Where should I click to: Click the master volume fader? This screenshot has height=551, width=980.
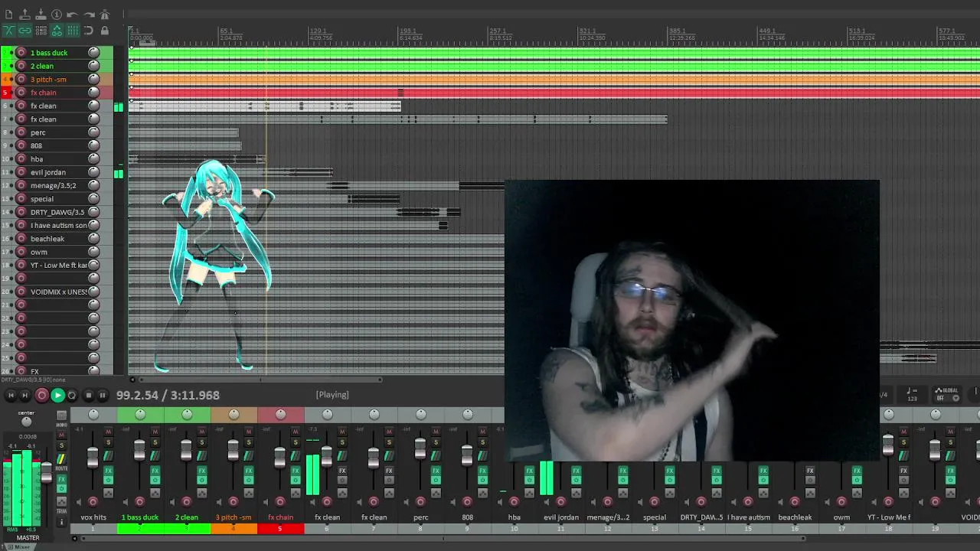click(46, 472)
